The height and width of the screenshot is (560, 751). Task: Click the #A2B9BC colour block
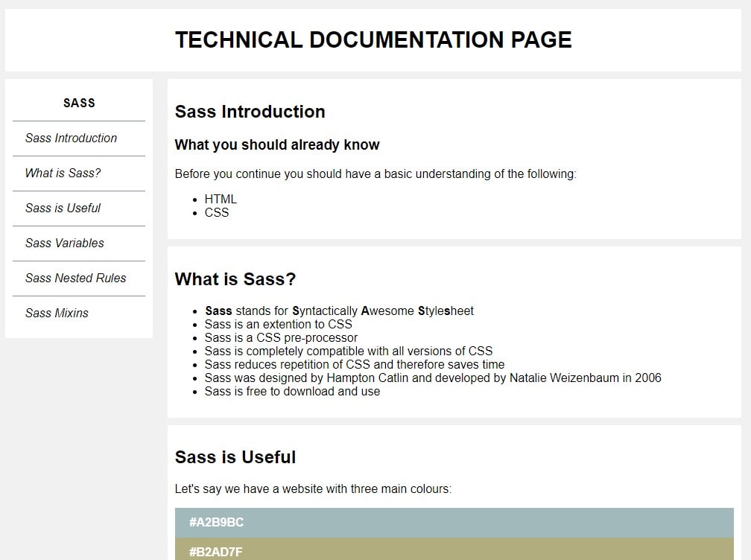pos(454,523)
